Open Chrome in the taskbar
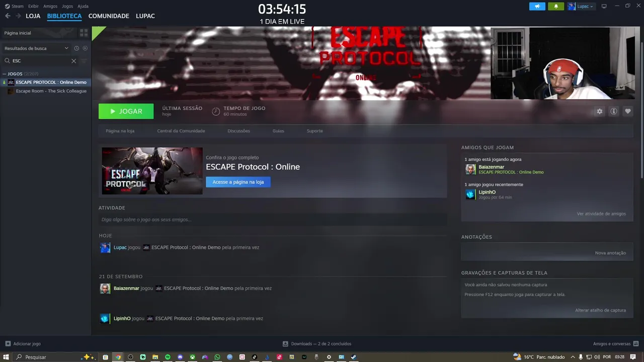The width and height of the screenshot is (644, 362). (118, 357)
